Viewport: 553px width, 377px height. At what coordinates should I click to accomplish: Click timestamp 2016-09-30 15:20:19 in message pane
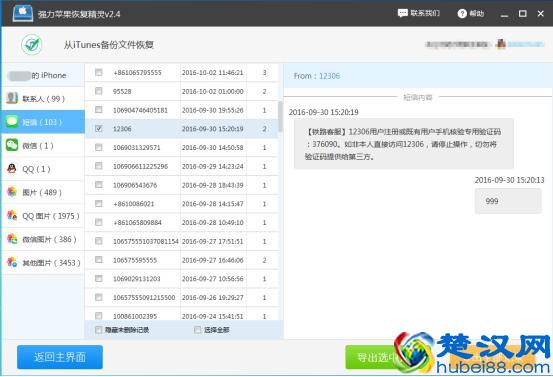(x=324, y=112)
